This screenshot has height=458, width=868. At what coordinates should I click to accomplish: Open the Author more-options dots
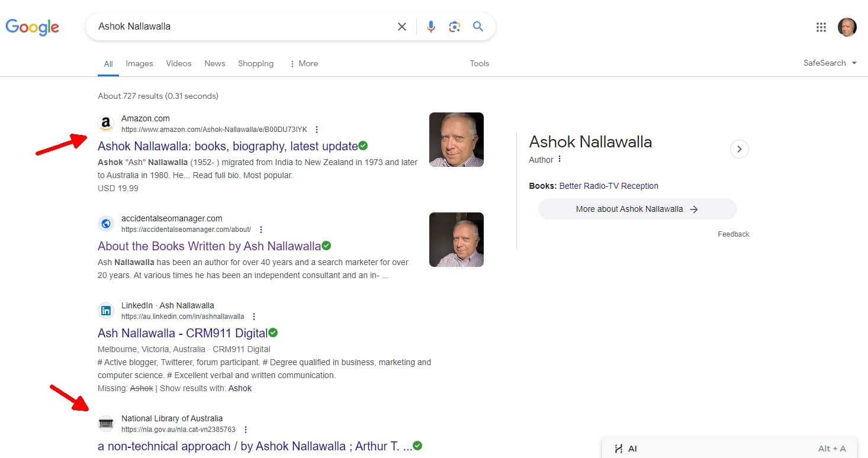(560, 159)
